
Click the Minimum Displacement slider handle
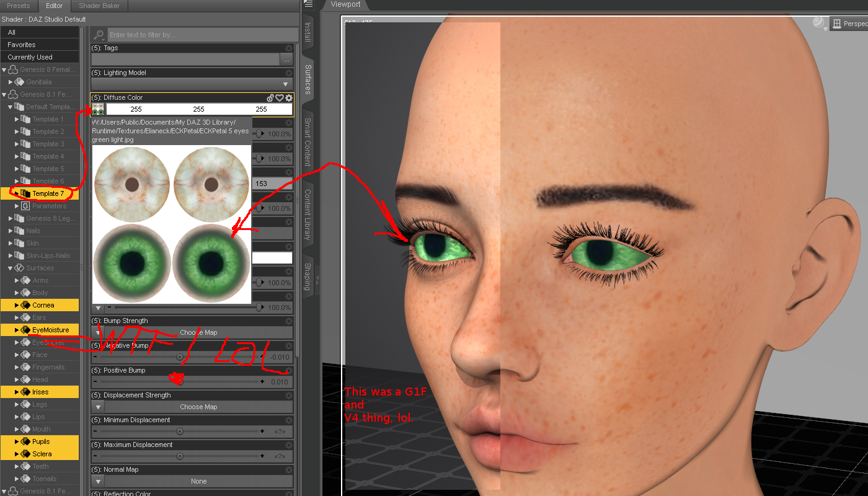click(x=180, y=432)
